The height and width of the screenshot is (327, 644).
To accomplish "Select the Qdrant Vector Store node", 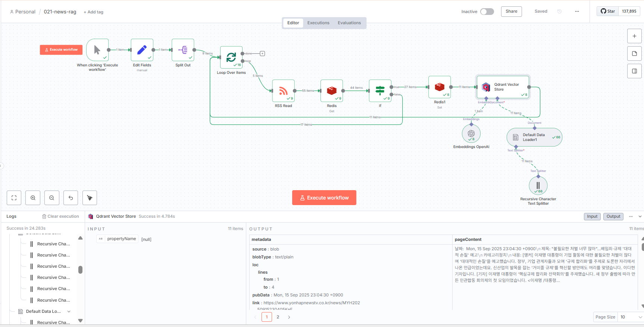I will coord(503,87).
